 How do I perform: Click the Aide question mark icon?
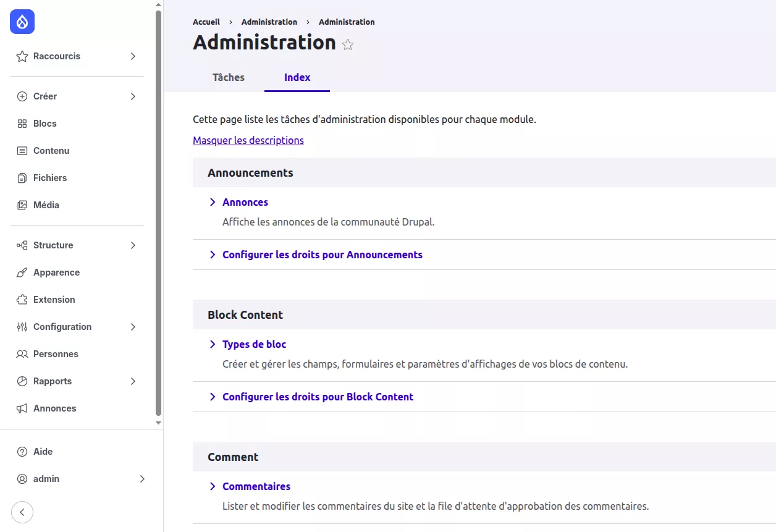pyautogui.click(x=22, y=452)
